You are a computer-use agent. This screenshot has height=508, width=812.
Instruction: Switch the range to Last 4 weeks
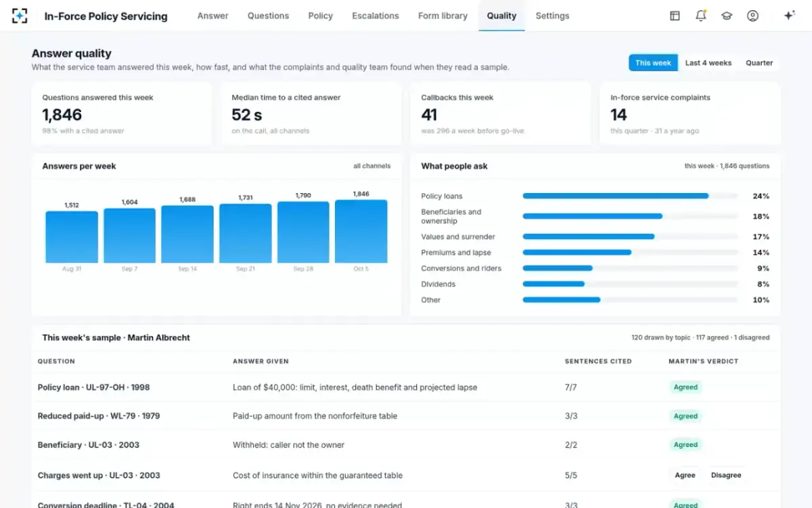[x=708, y=63]
